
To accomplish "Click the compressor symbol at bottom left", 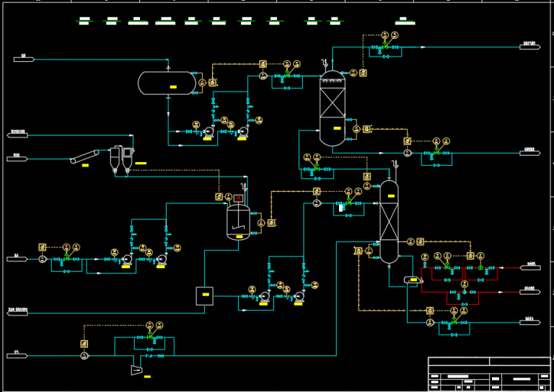I will tap(136, 370).
